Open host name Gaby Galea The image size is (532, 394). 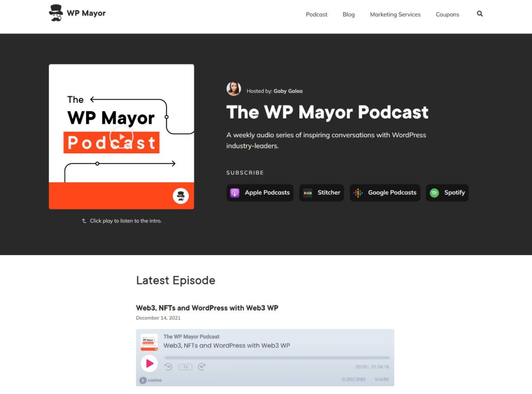pos(288,91)
